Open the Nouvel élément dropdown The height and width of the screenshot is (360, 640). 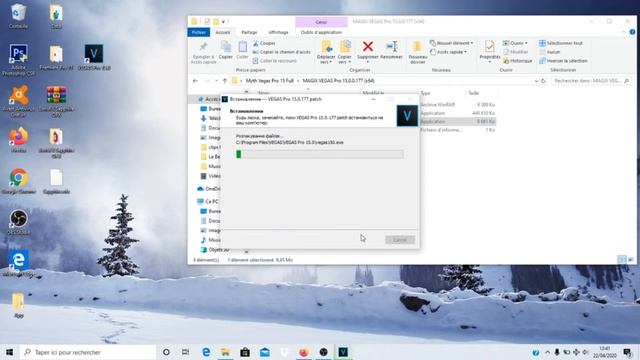(451, 43)
